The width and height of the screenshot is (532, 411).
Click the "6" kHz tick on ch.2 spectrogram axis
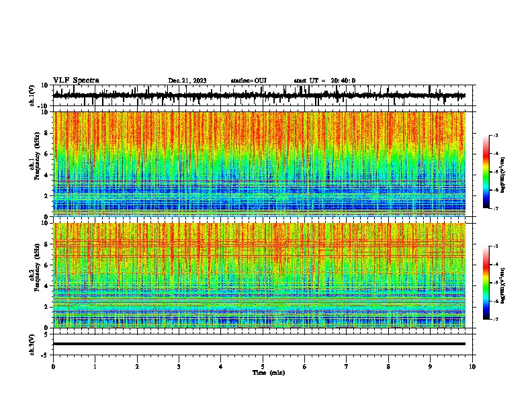click(47, 265)
